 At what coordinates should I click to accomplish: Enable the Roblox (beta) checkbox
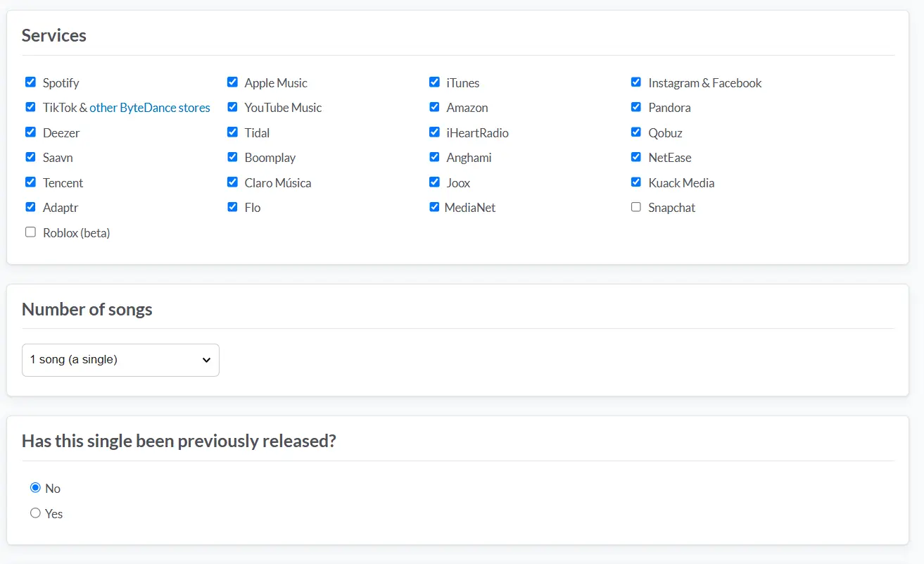(30, 232)
